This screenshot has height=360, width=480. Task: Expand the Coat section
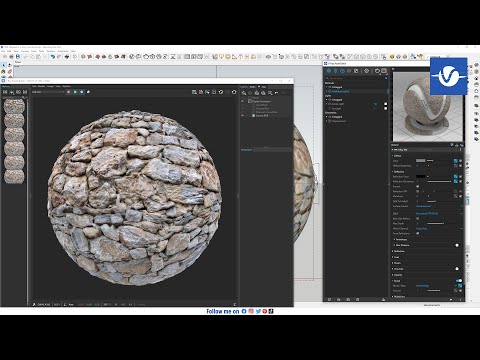393,257
